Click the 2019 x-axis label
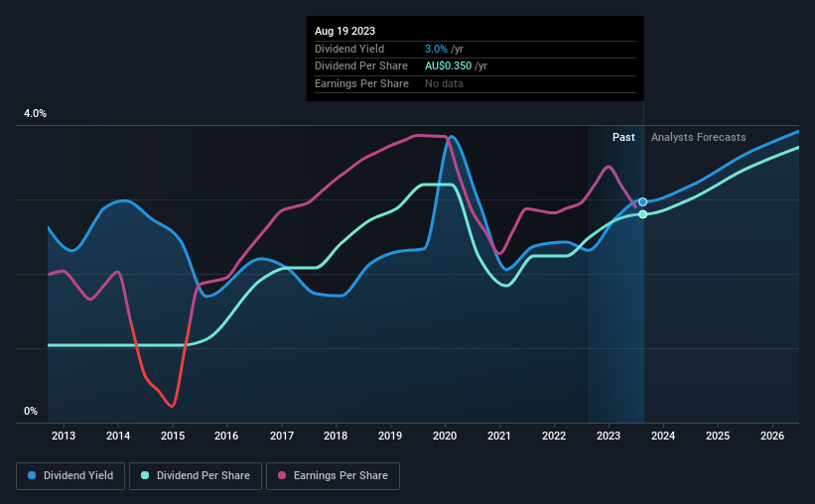815x504 pixels. tap(390, 436)
